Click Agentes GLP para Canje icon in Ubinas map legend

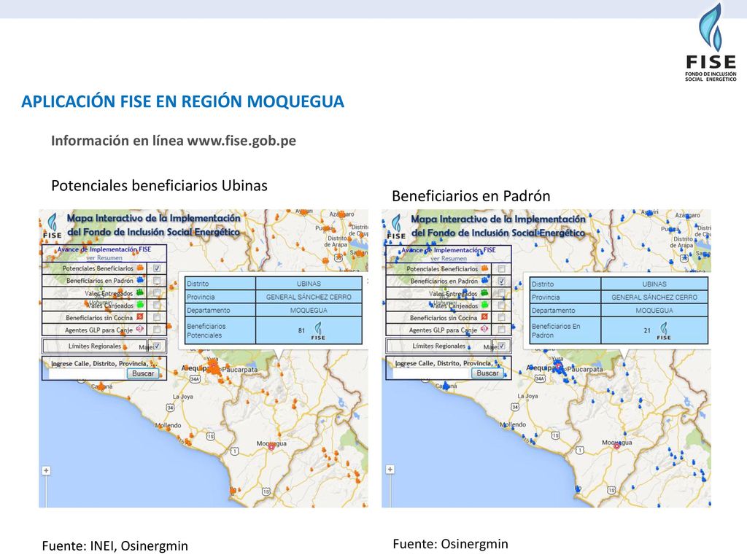click(139, 329)
